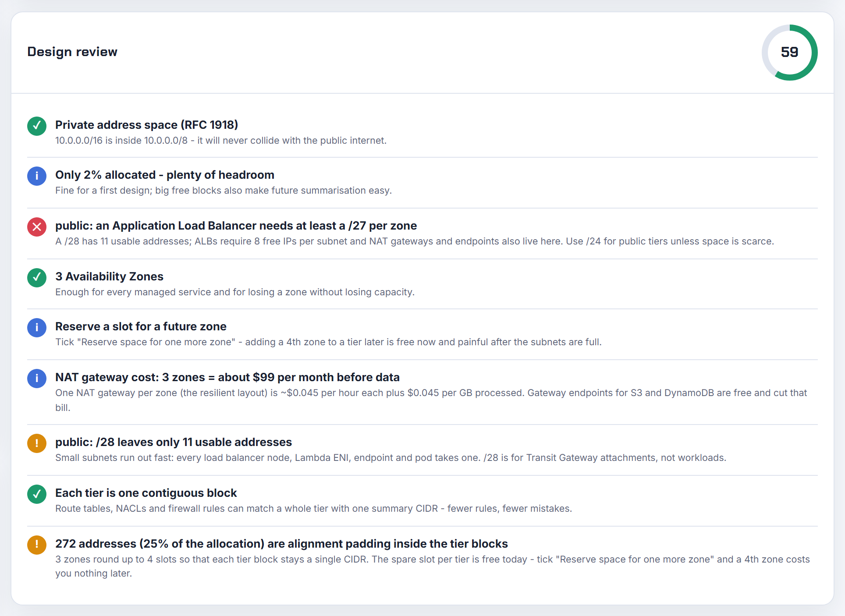Click 'public: /28 leaves only 11 usable addresses' title
845x616 pixels.
[174, 442]
